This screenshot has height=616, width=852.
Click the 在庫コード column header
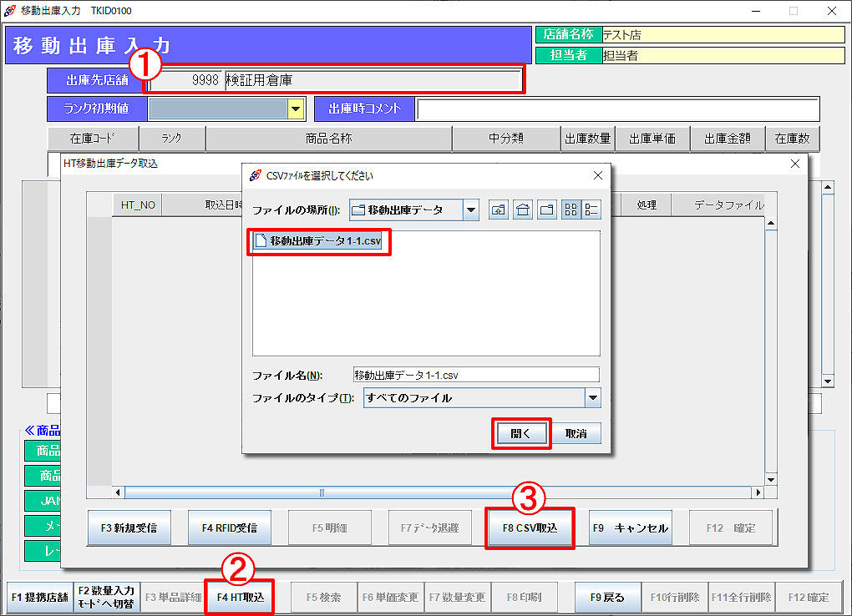point(93,139)
